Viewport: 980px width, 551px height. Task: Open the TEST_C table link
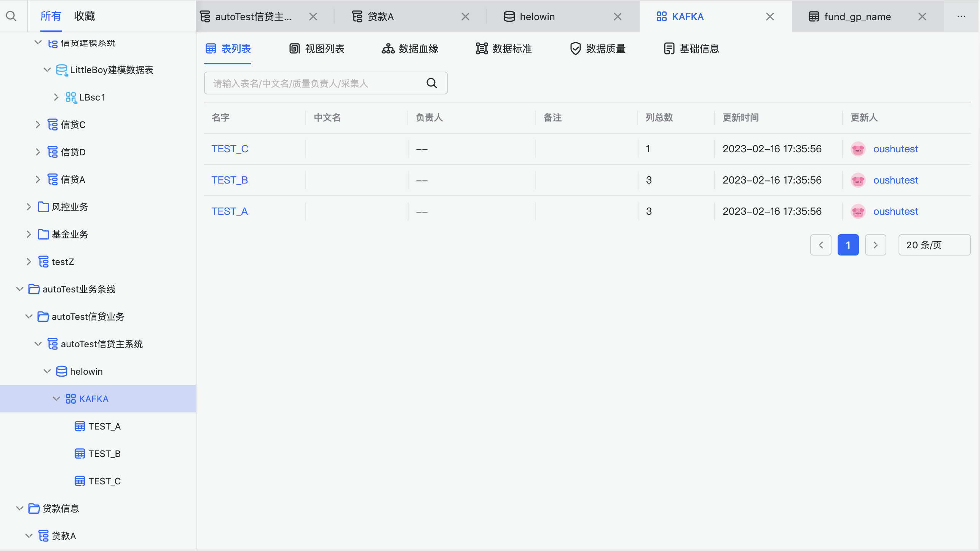click(x=230, y=149)
